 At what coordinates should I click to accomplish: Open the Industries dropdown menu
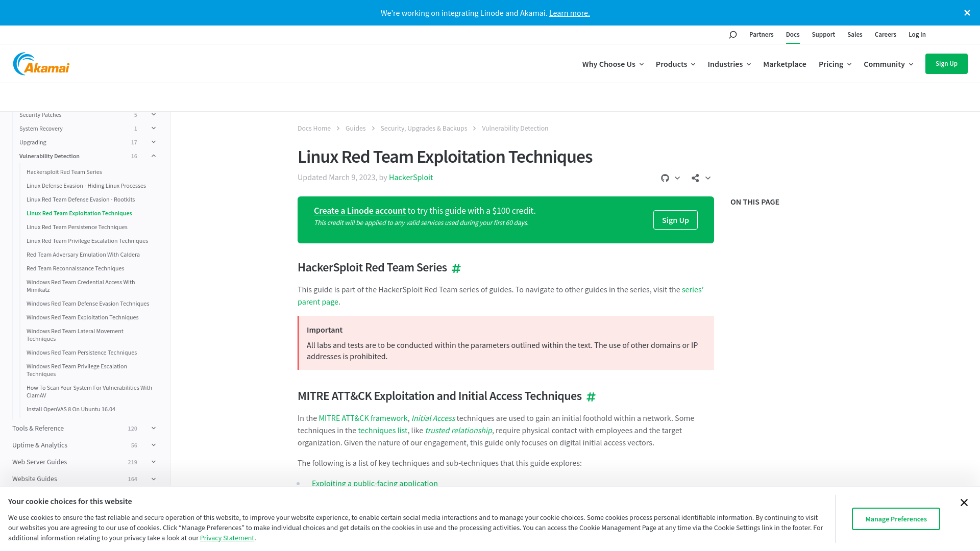[729, 64]
